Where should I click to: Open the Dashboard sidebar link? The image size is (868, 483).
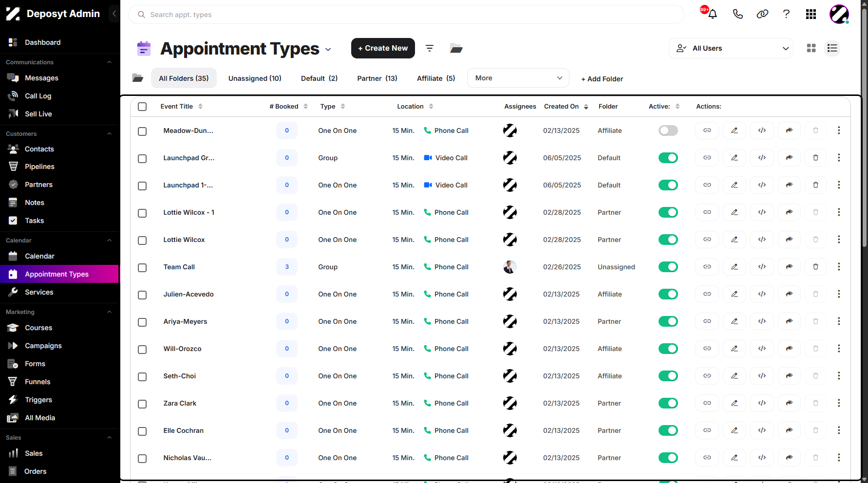43,42
